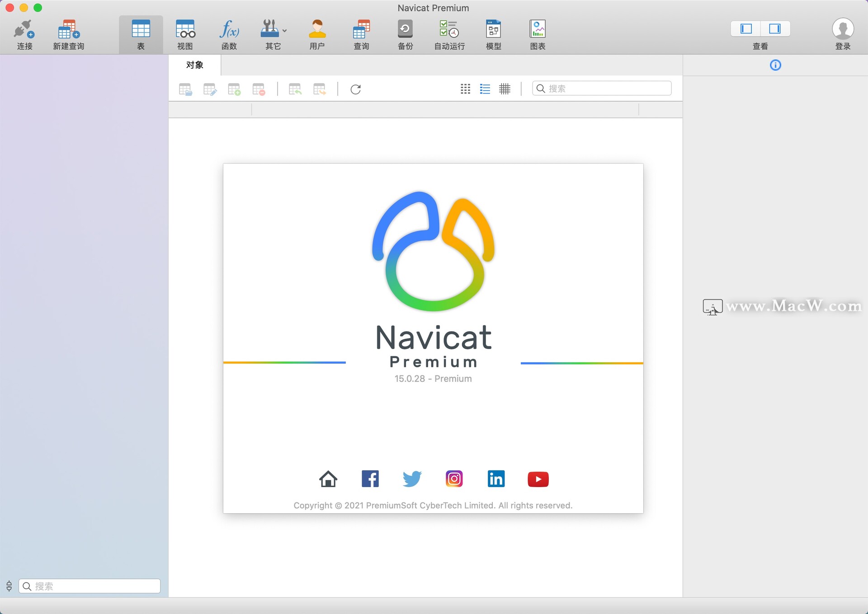Open Navicat's YouTube link
The width and height of the screenshot is (868, 614).
click(538, 479)
